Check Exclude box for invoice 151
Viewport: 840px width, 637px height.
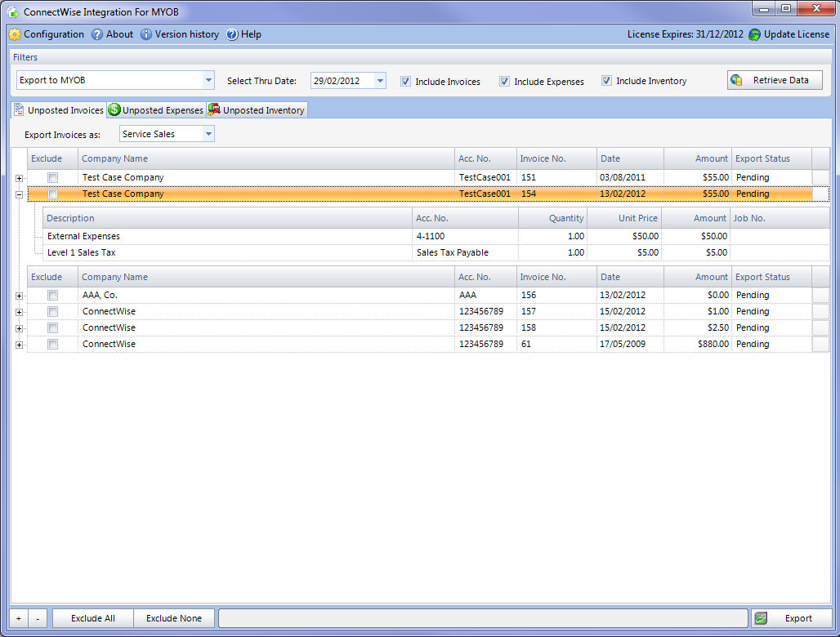coord(52,177)
